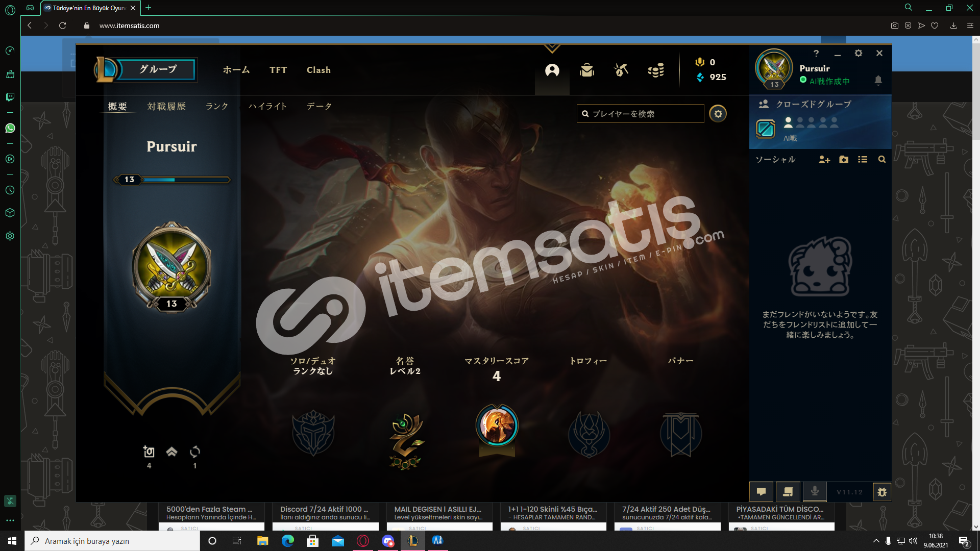Click the level 13 XP progress bar
980x551 pixels.
point(172,180)
